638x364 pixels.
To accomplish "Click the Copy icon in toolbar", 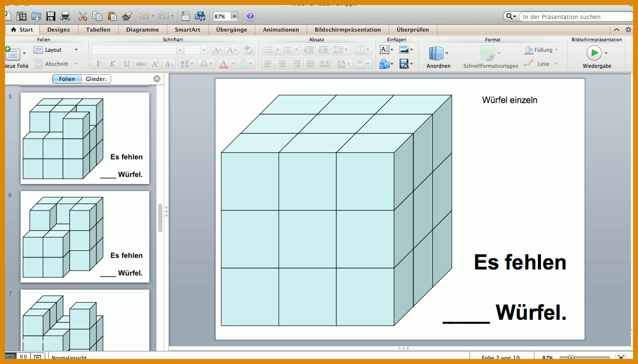I will pyautogui.click(x=98, y=16).
